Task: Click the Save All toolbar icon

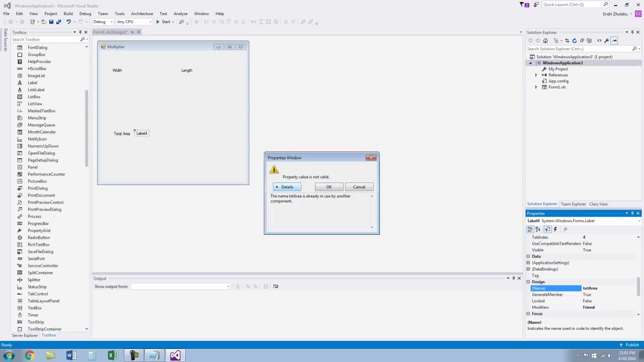Action: 58,22
